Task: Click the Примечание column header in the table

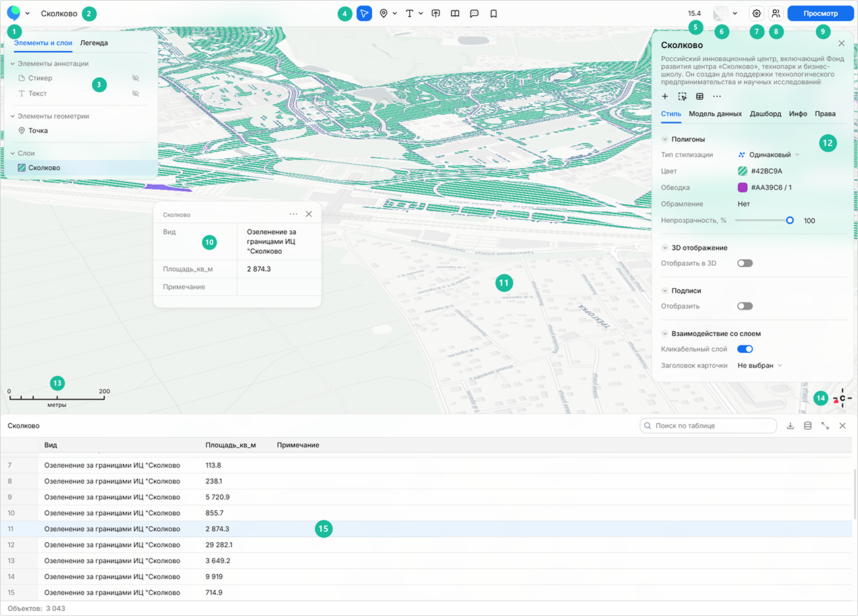Action: click(x=298, y=445)
